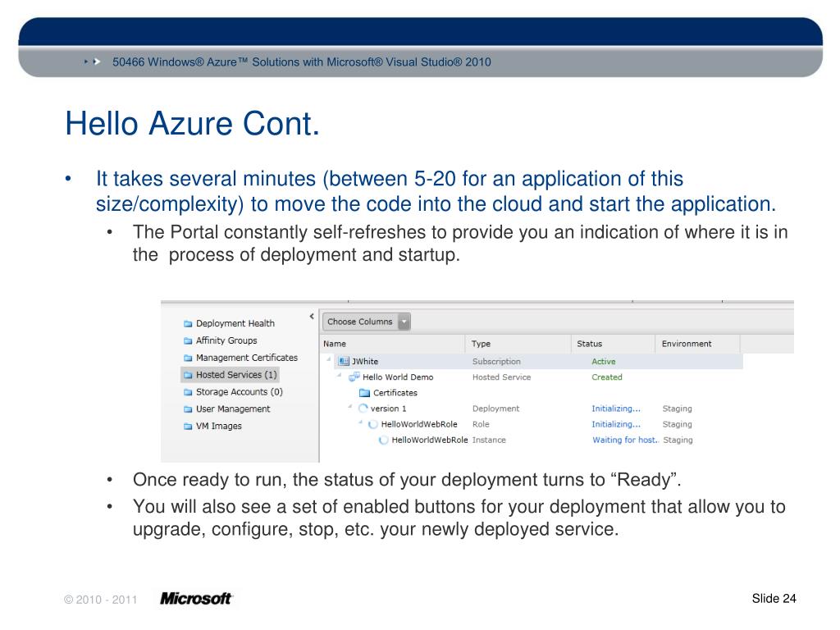Click the Instance type cell
This screenshot has width=840, height=630.
click(x=489, y=441)
